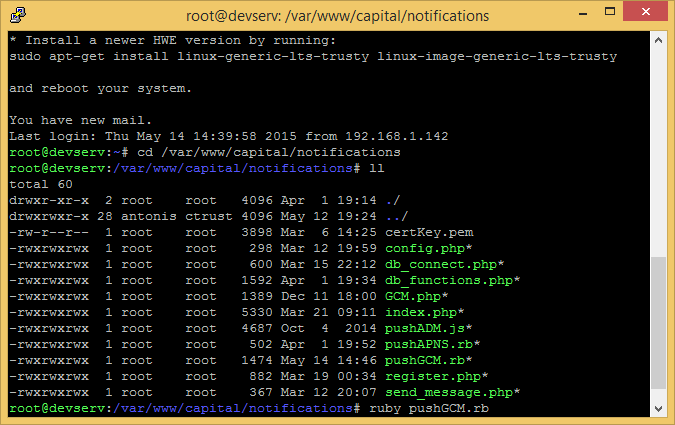Click the file size 1474
The height and width of the screenshot is (425, 675).
point(257,360)
